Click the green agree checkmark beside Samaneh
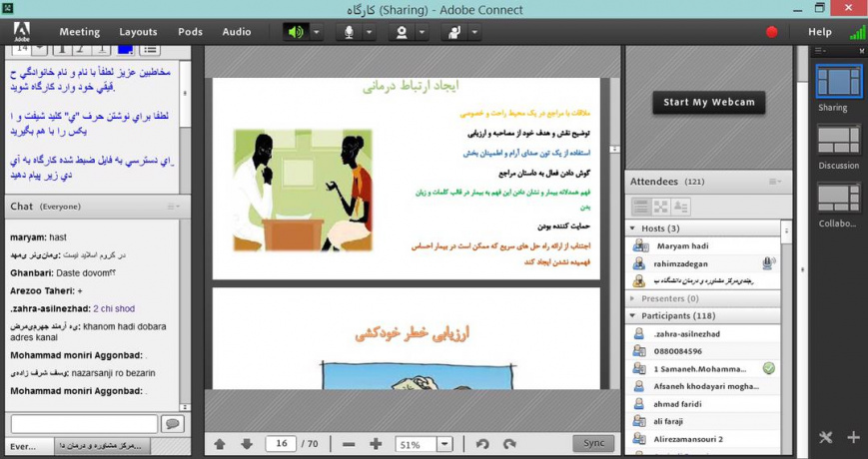This screenshot has height=459, width=868. pyautogui.click(x=768, y=368)
